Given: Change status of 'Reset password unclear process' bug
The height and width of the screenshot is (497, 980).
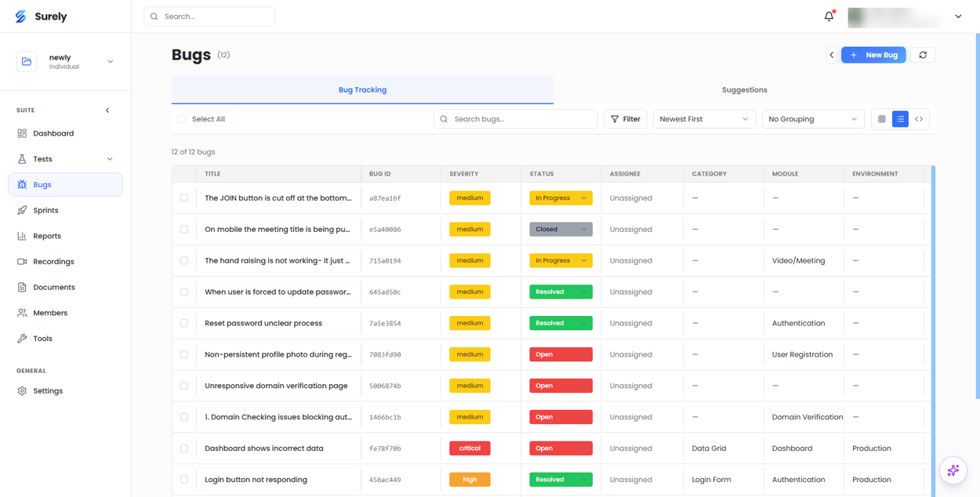Looking at the screenshot, I should pyautogui.click(x=561, y=322).
